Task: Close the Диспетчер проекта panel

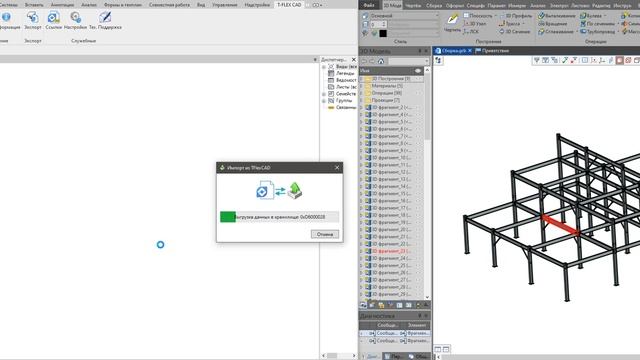Action: tap(354, 60)
